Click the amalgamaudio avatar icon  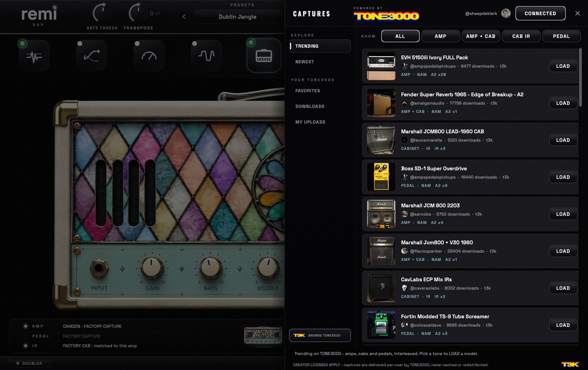(404, 103)
